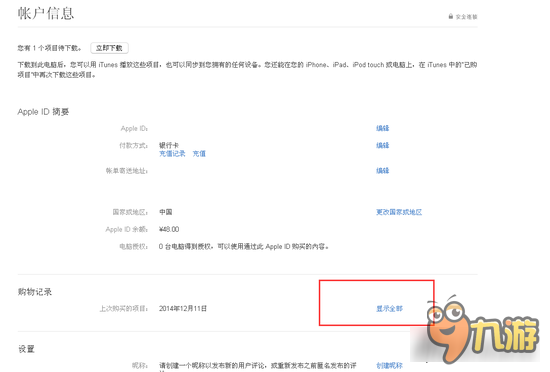The image size is (550, 372).
Task: Select the 2014年12月11日 purchase date
Action: tap(183, 309)
